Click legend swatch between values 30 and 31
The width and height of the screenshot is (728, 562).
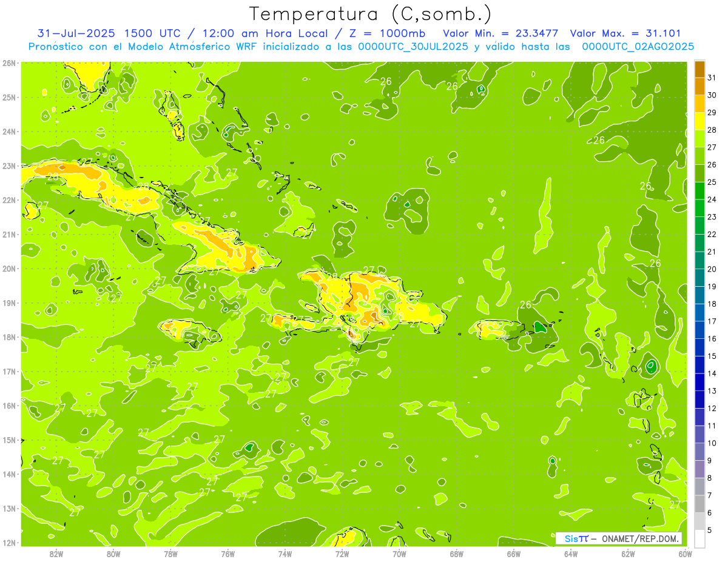pos(699,87)
